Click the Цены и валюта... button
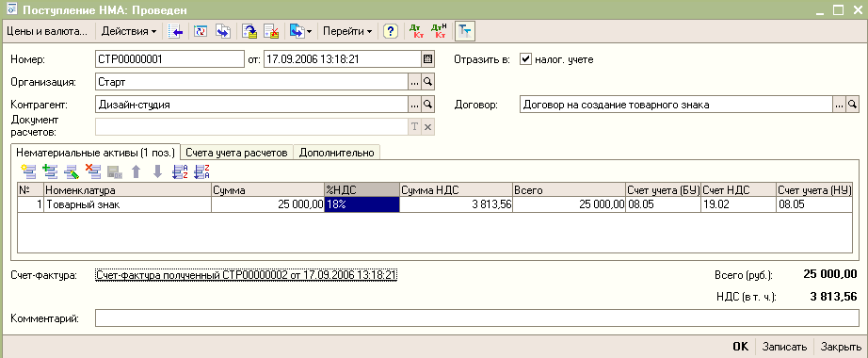The height and width of the screenshot is (358, 868). pyautogui.click(x=47, y=32)
